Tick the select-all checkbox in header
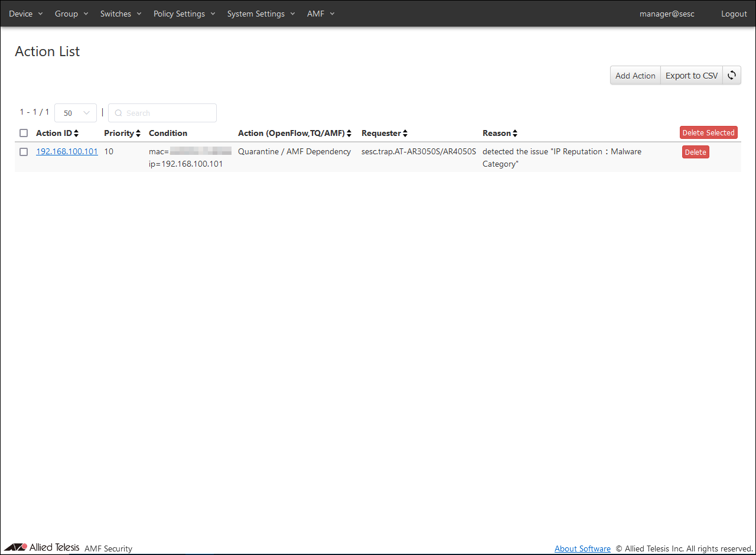This screenshot has height=555, width=756. click(x=24, y=133)
